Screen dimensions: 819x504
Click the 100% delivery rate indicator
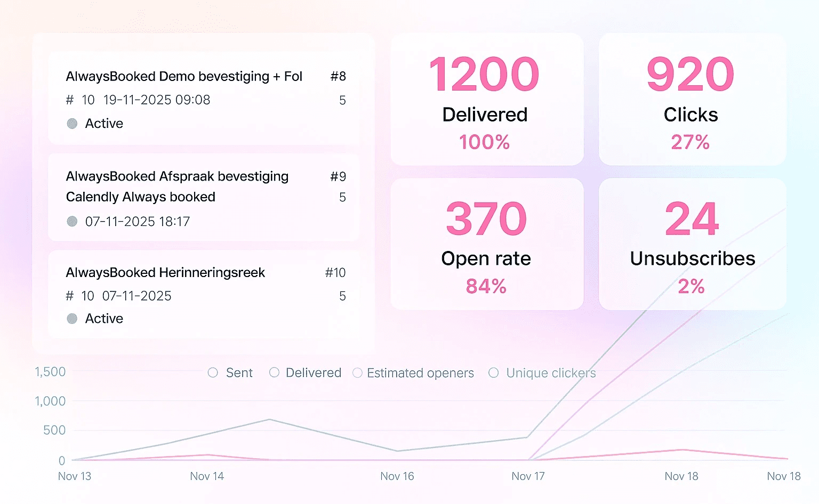[x=484, y=142]
